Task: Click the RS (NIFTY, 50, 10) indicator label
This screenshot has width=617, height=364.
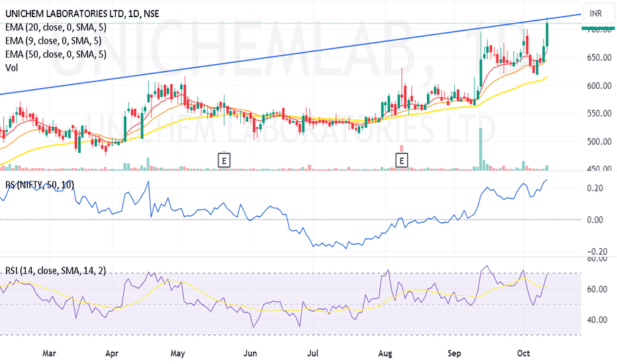Action: pyautogui.click(x=39, y=185)
